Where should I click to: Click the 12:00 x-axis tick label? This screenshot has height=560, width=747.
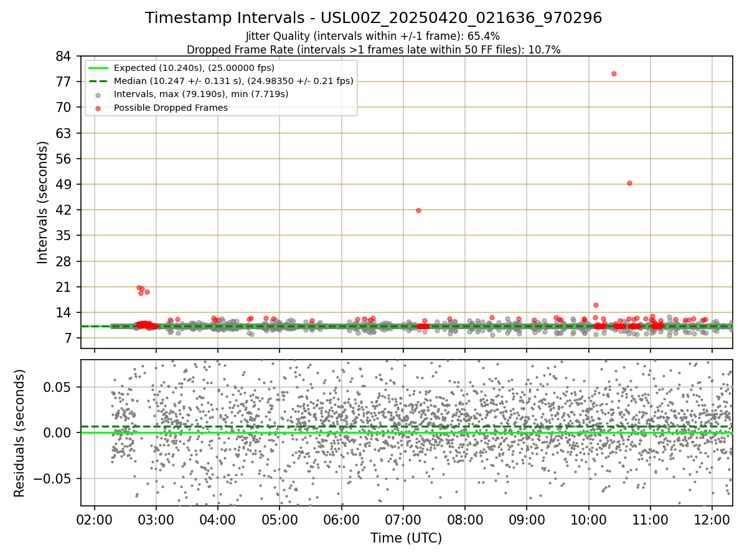coord(712,518)
